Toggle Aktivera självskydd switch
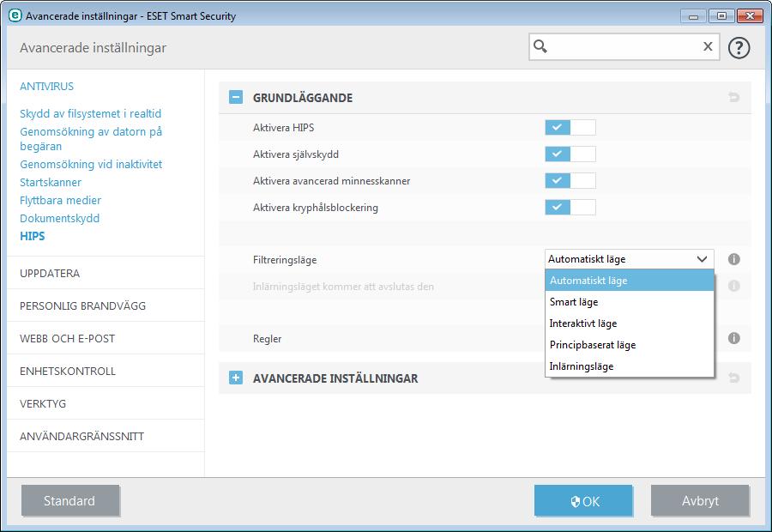The height and width of the screenshot is (532, 772). click(x=570, y=154)
